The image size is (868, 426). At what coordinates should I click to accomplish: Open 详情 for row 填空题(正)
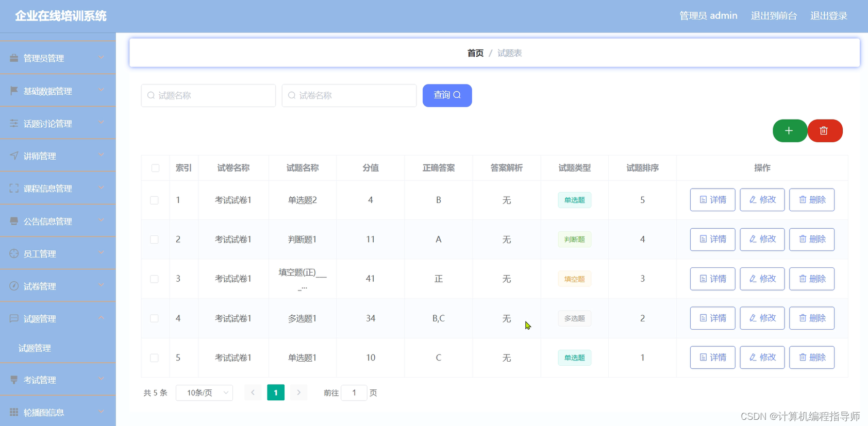pos(712,279)
